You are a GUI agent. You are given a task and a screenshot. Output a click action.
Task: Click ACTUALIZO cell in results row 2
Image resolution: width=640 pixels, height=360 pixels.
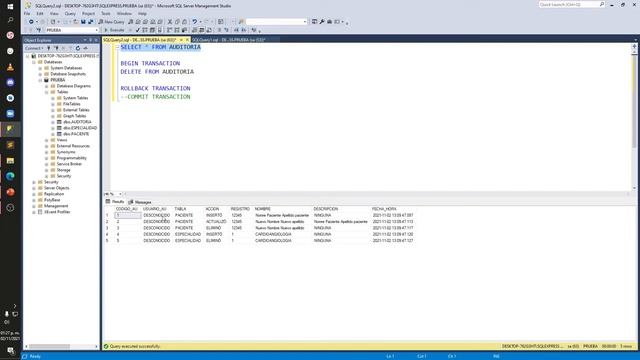216,222
